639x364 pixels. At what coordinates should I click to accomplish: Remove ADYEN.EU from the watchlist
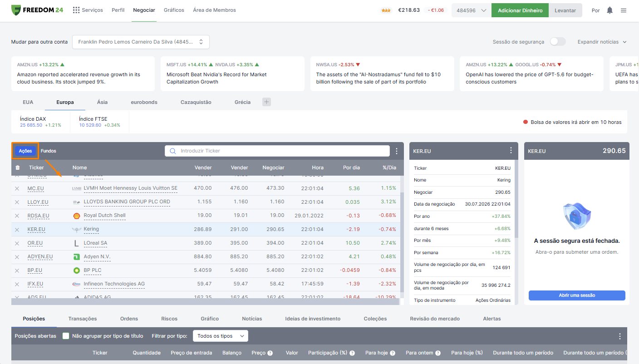tap(17, 257)
